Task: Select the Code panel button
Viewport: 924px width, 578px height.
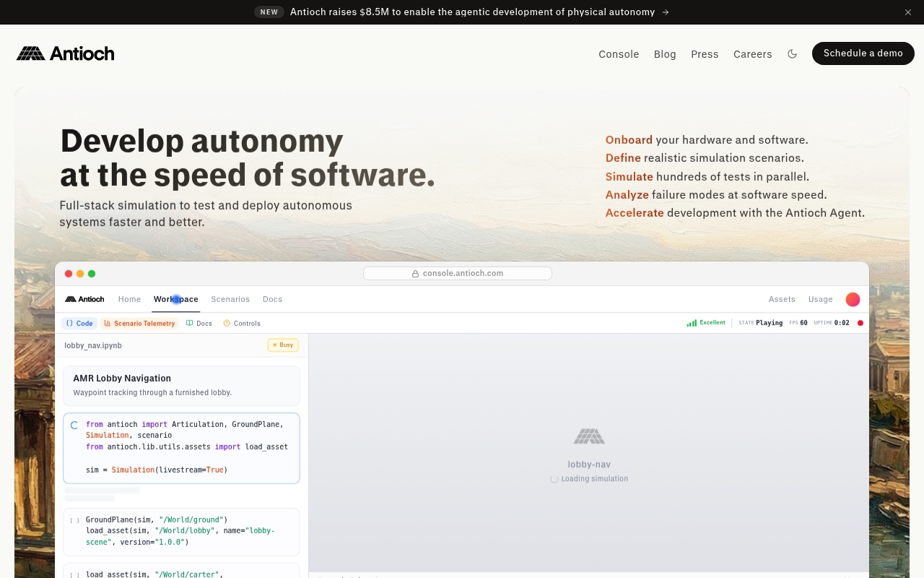Action: [x=79, y=324]
